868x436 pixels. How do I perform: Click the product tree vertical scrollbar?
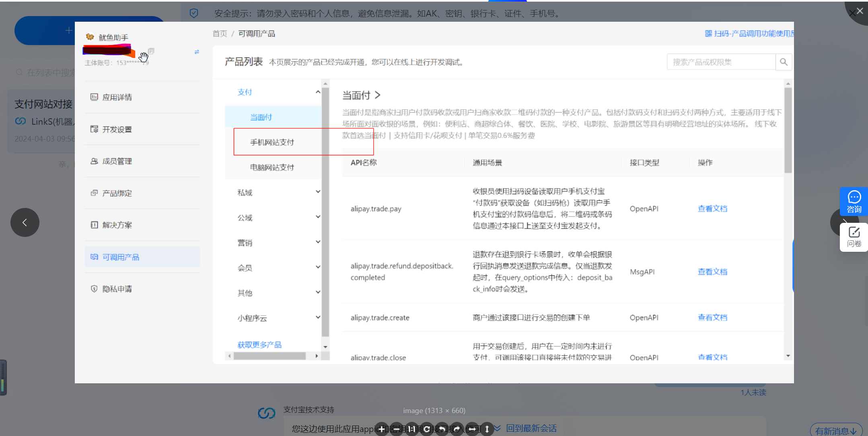[325, 212]
